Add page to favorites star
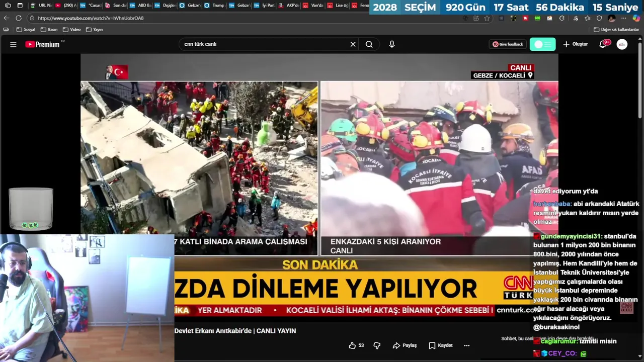 click(487, 18)
